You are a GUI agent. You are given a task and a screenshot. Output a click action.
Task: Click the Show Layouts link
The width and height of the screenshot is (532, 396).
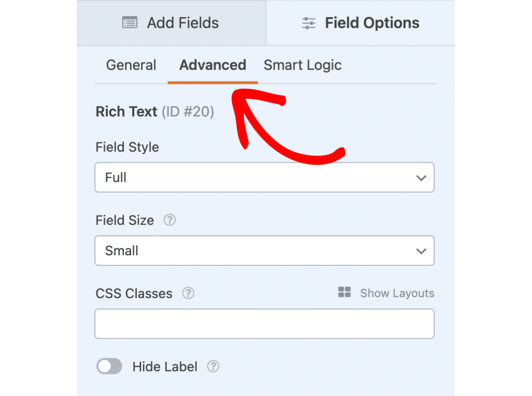[x=397, y=293]
